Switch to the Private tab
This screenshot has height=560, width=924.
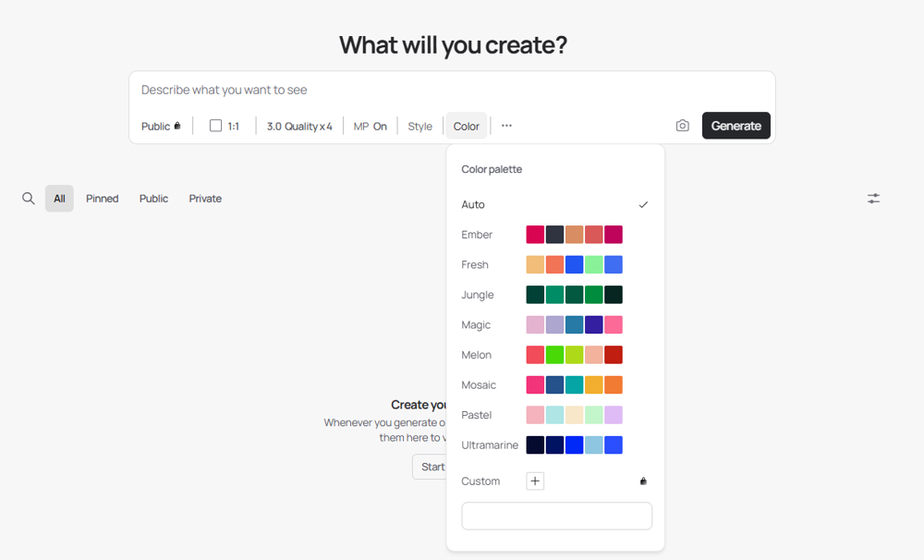[205, 199]
